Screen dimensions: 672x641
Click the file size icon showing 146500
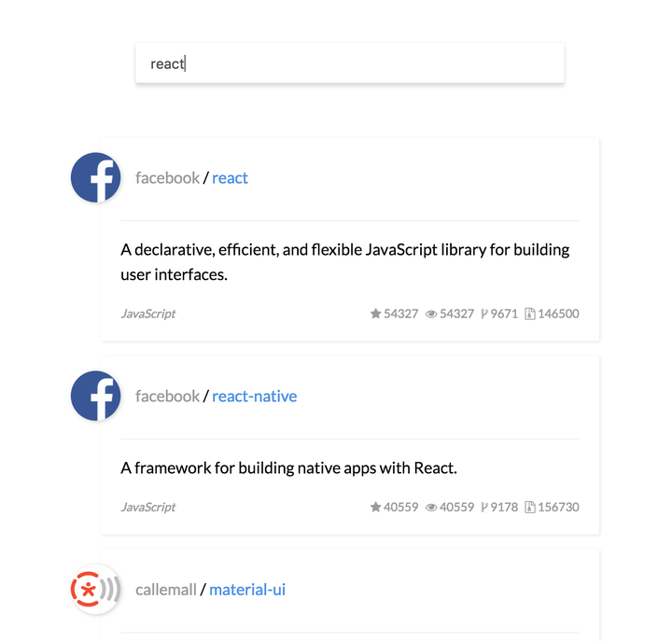(x=529, y=314)
